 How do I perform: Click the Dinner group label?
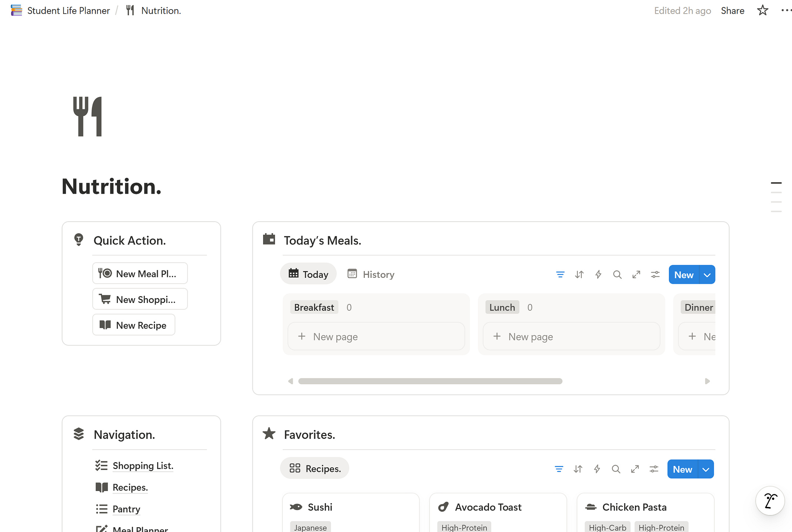[x=698, y=307]
